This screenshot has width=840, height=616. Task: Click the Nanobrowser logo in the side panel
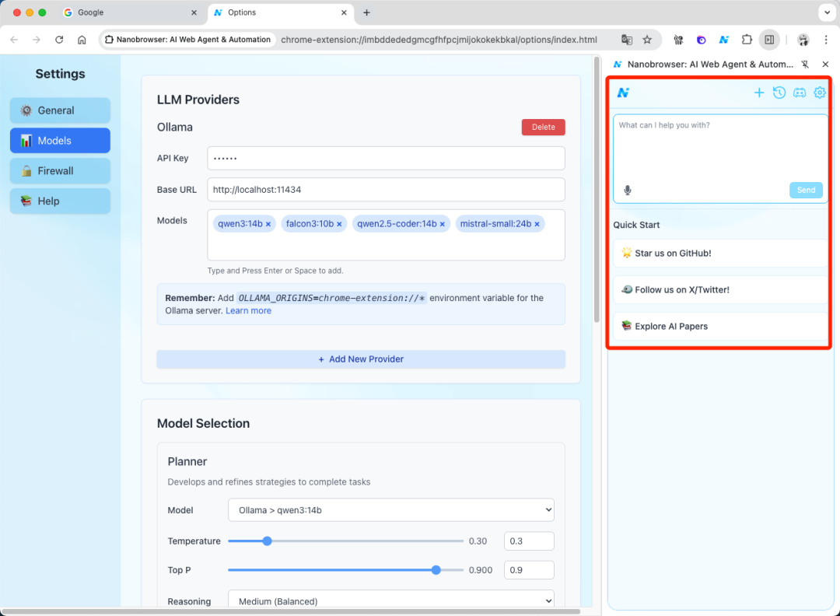click(623, 93)
